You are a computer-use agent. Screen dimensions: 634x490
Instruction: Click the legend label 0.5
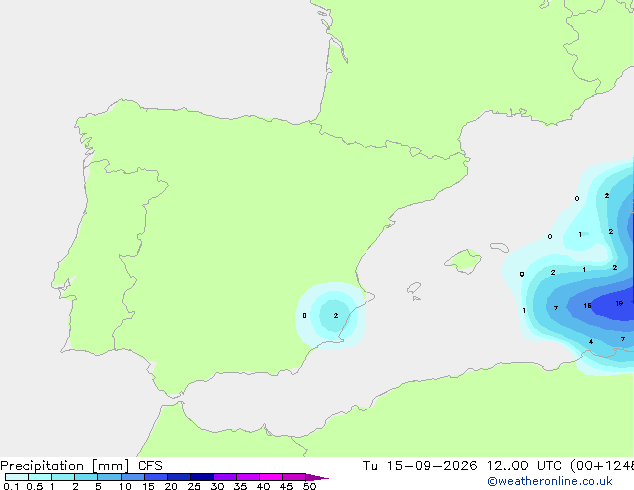coord(34,486)
